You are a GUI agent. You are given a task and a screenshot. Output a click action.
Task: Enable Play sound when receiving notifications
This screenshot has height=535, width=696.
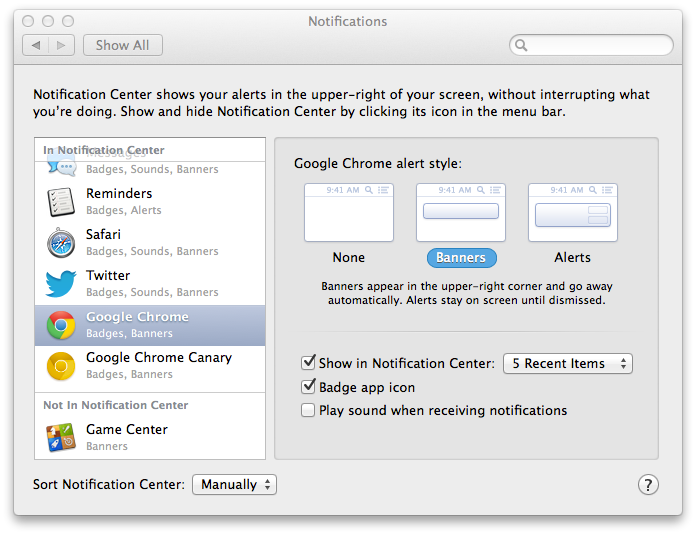pos(308,410)
